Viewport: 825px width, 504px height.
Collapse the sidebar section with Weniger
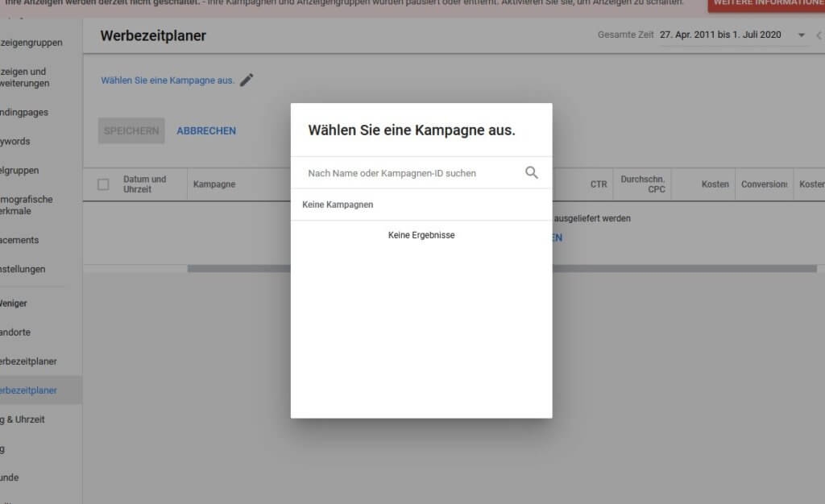(14, 304)
